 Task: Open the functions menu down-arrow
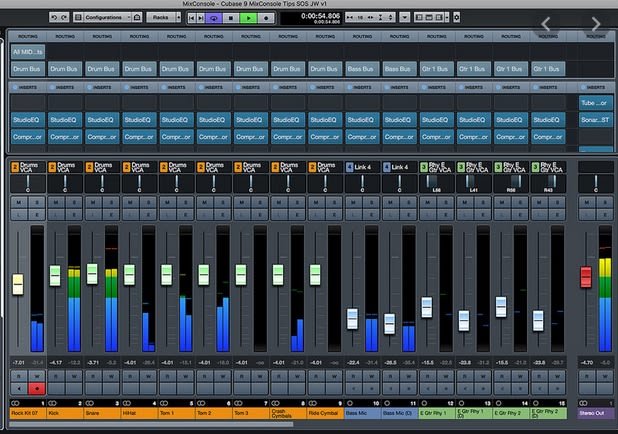pyautogui.click(x=404, y=17)
